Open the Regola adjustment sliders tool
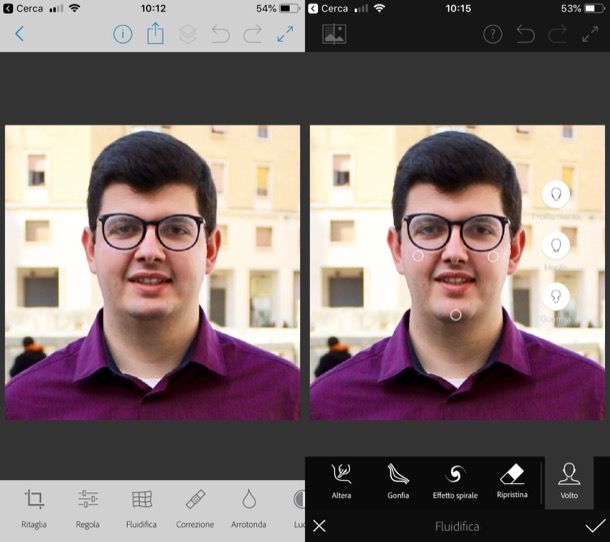Screen dimensions: 610x542 (x=88, y=505)
